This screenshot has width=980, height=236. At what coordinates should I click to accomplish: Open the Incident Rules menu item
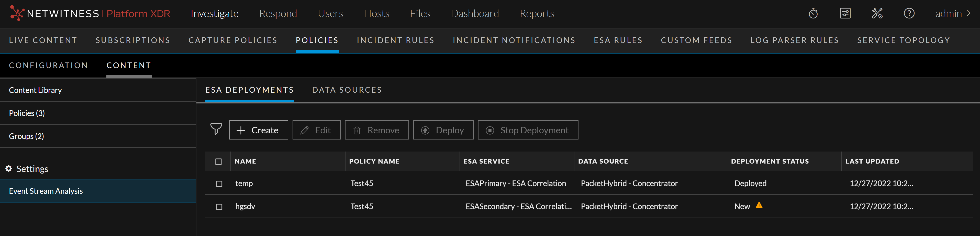pos(395,40)
